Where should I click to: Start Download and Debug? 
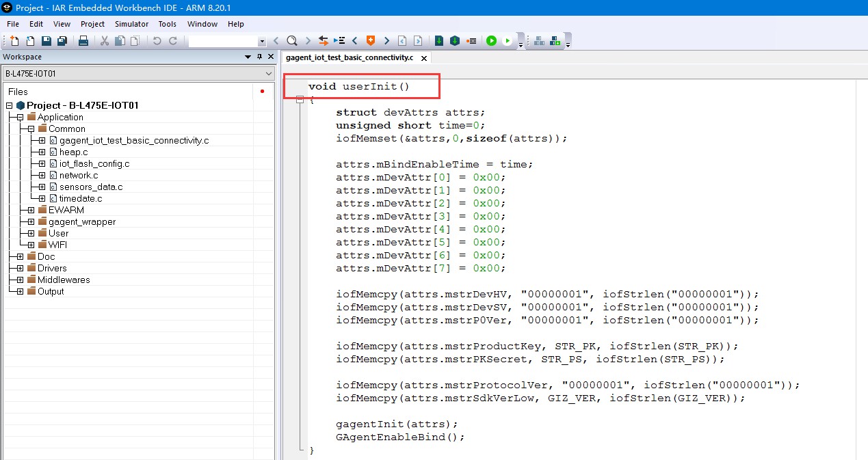(491, 41)
